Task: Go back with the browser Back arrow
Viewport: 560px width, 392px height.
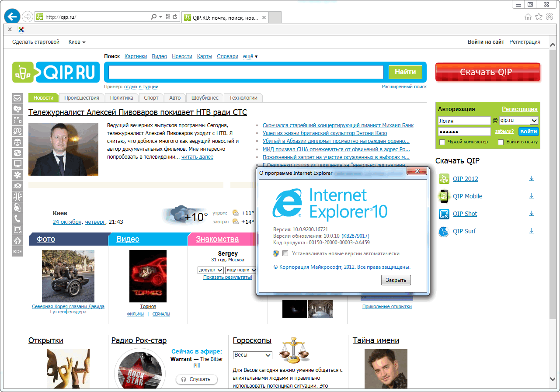Action: pyautogui.click(x=12, y=17)
